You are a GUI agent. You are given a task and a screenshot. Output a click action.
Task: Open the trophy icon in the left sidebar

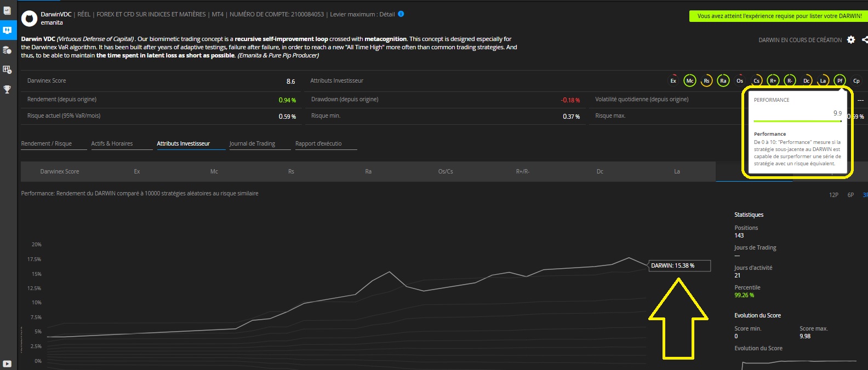click(7, 89)
